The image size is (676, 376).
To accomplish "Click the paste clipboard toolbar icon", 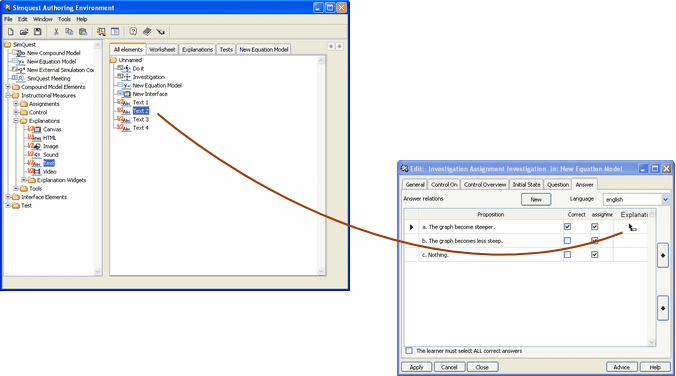I will (x=83, y=31).
